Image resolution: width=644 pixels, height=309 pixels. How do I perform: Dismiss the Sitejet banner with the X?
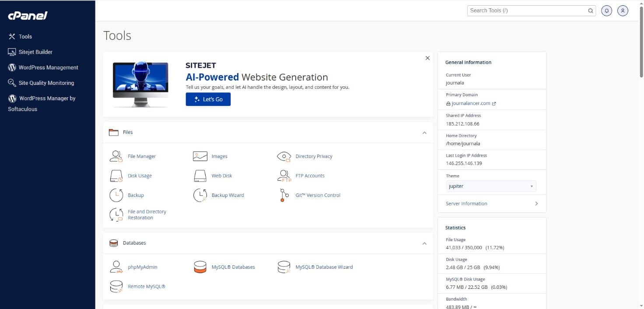[427, 58]
